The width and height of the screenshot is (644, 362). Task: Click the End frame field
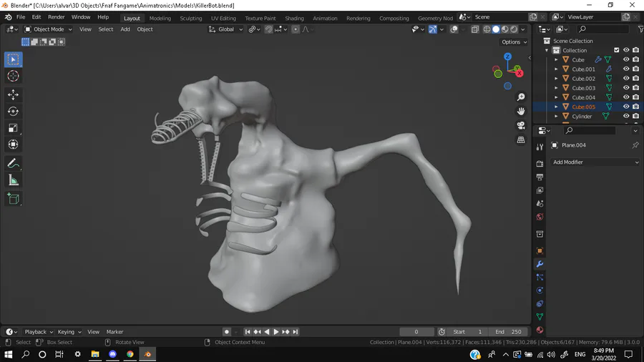(x=509, y=332)
